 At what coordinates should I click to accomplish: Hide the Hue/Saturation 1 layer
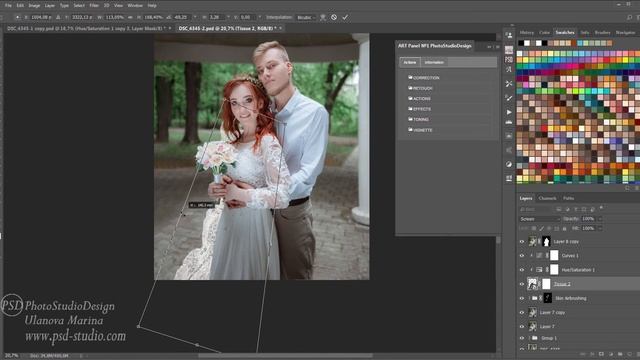522,270
